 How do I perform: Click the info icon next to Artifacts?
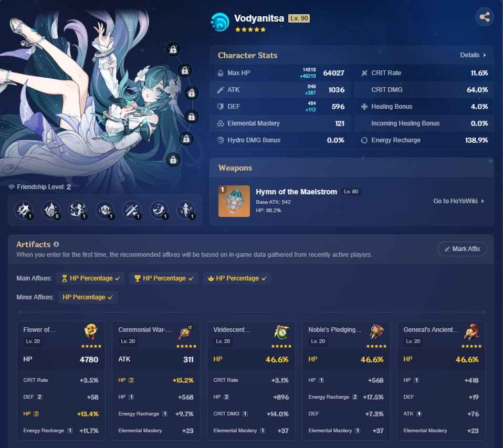coord(56,244)
